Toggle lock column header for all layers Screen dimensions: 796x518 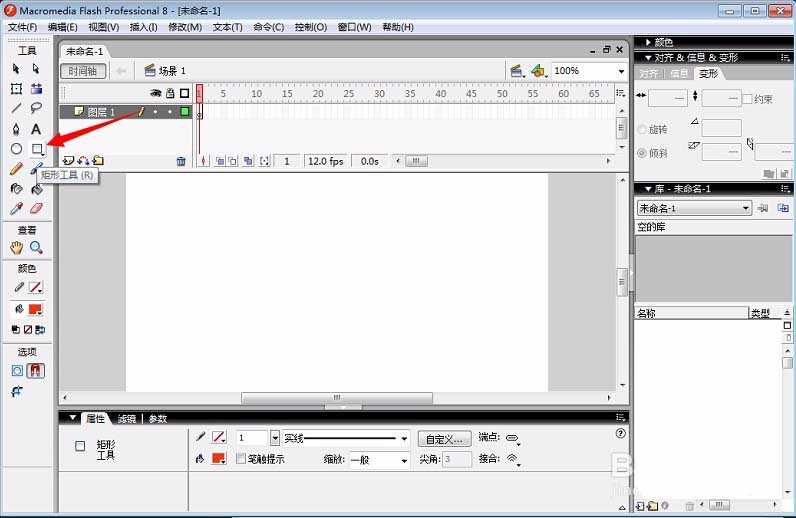tap(170, 93)
